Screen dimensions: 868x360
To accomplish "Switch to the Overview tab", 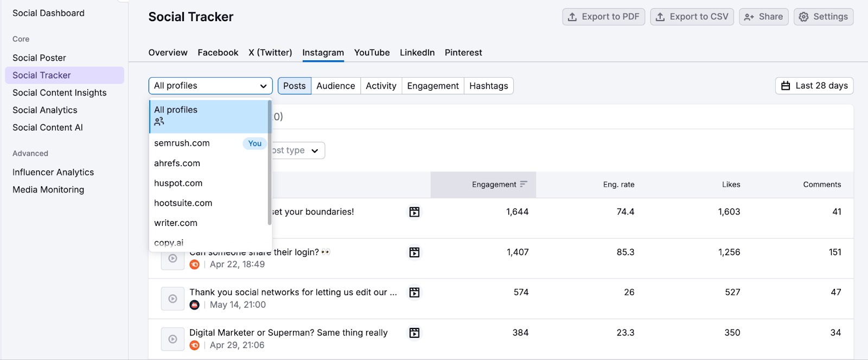I will 168,53.
